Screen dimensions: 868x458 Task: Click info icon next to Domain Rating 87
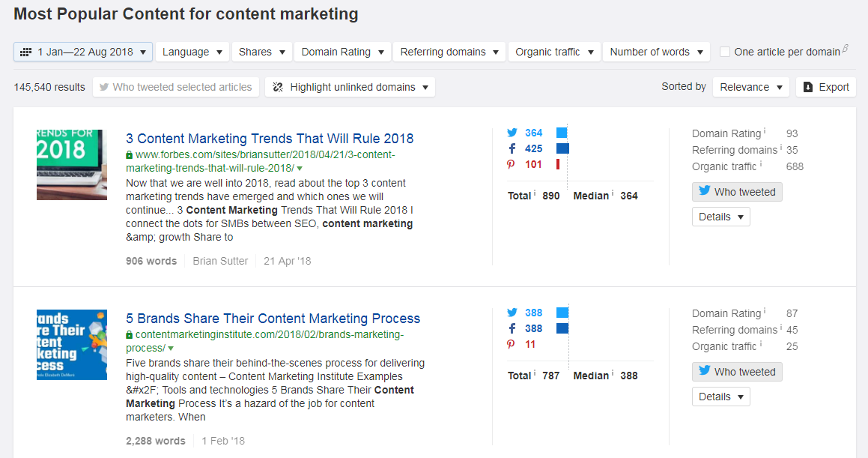(765, 310)
